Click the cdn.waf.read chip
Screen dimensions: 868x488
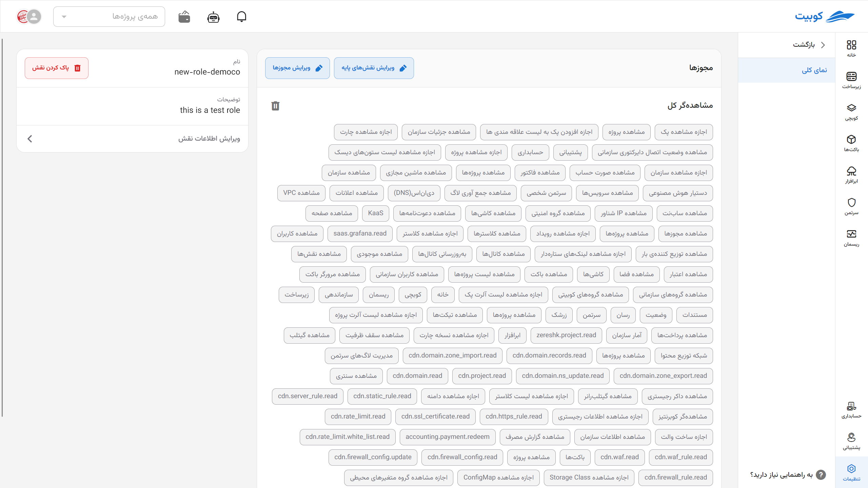click(x=619, y=457)
